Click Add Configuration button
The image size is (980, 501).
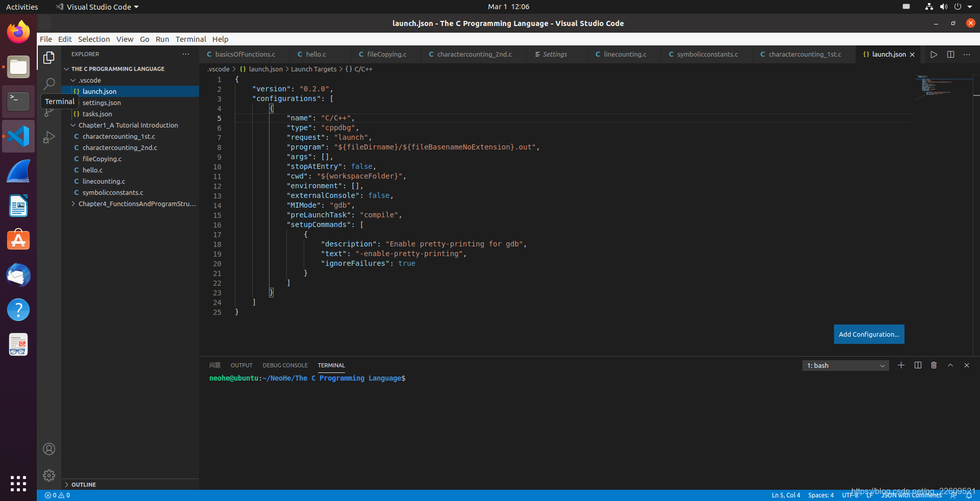[869, 334]
